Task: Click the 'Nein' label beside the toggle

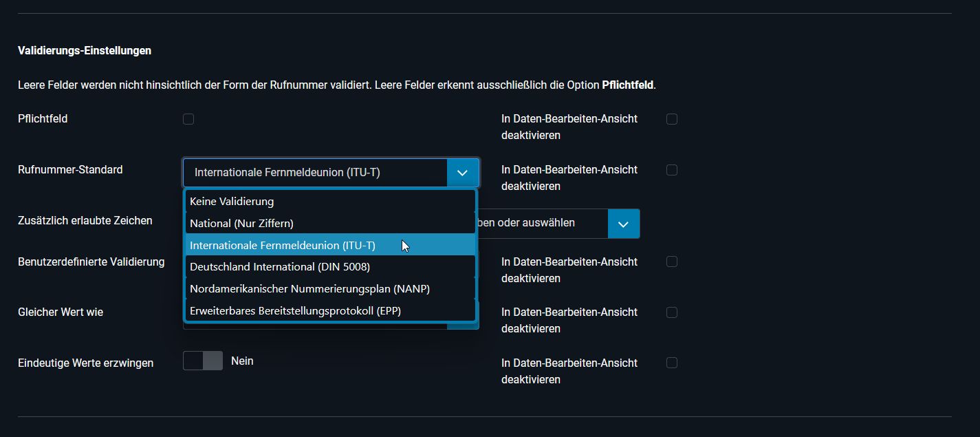Action: [x=242, y=361]
